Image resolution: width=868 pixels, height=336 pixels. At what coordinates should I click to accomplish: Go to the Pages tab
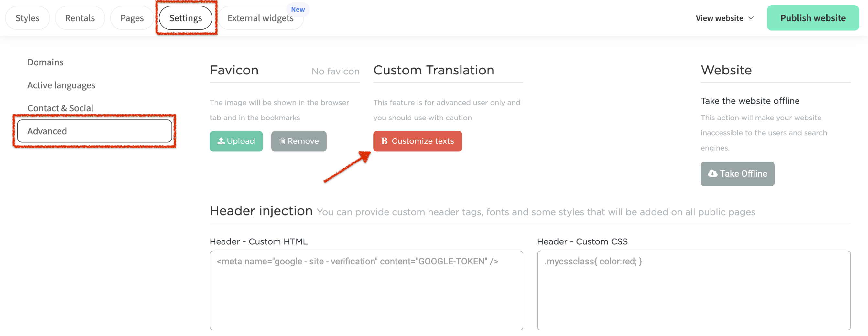pyautogui.click(x=132, y=18)
